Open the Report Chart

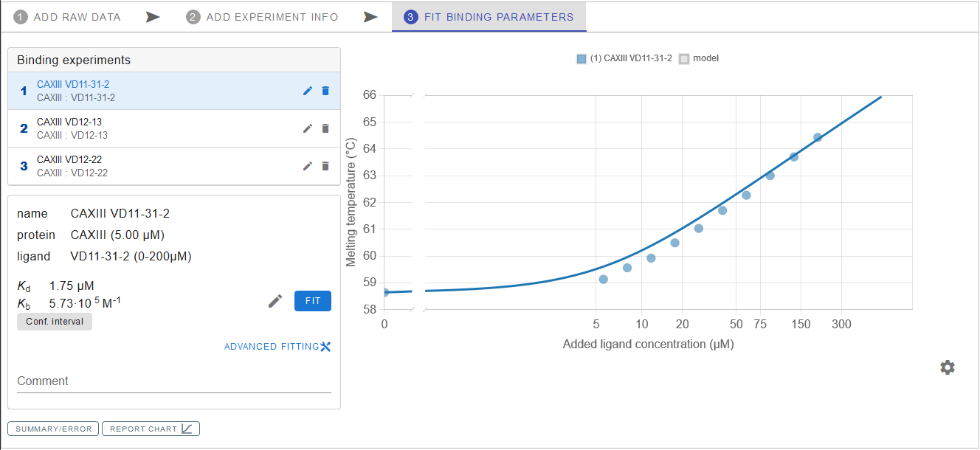151,429
